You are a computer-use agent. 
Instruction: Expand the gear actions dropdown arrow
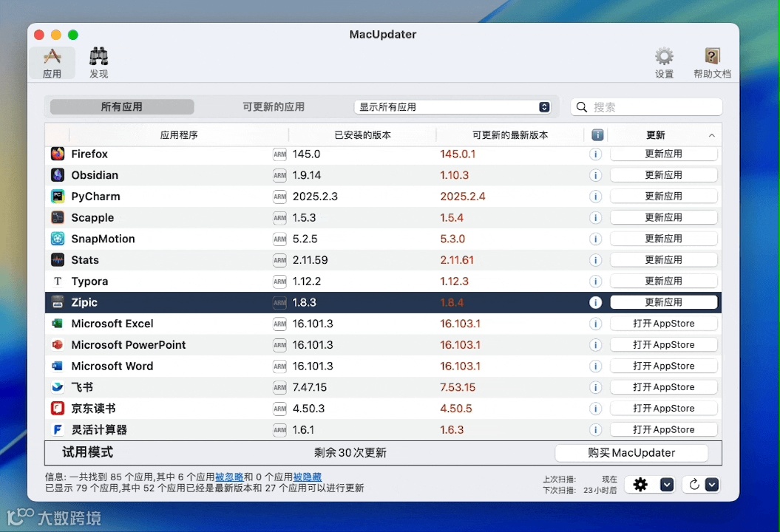tap(667, 484)
